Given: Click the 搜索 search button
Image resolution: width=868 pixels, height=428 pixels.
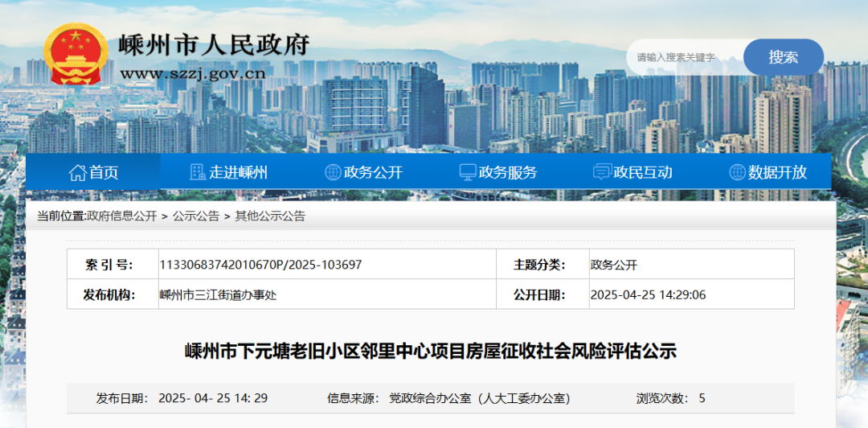Looking at the screenshot, I should [x=783, y=57].
